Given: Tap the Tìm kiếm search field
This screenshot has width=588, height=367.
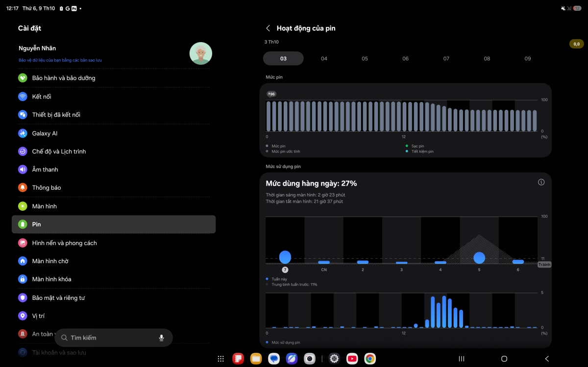Looking at the screenshot, I should click(114, 338).
